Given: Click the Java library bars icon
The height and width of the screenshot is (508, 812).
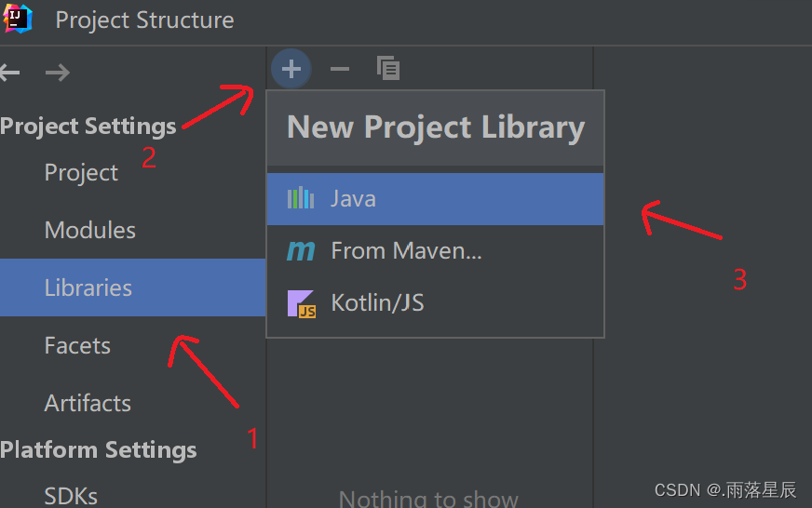Looking at the screenshot, I should 301,199.
